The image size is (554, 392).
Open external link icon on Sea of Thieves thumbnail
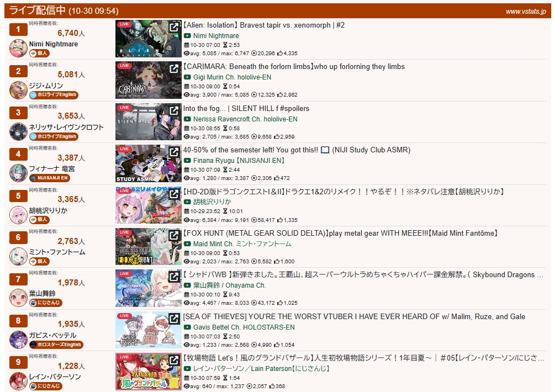(174, 318)
